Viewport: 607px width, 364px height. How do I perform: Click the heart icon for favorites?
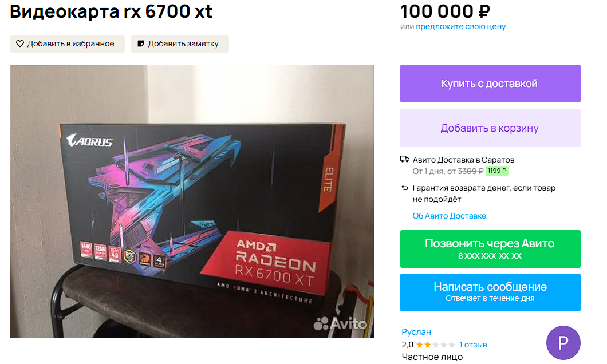20,43
